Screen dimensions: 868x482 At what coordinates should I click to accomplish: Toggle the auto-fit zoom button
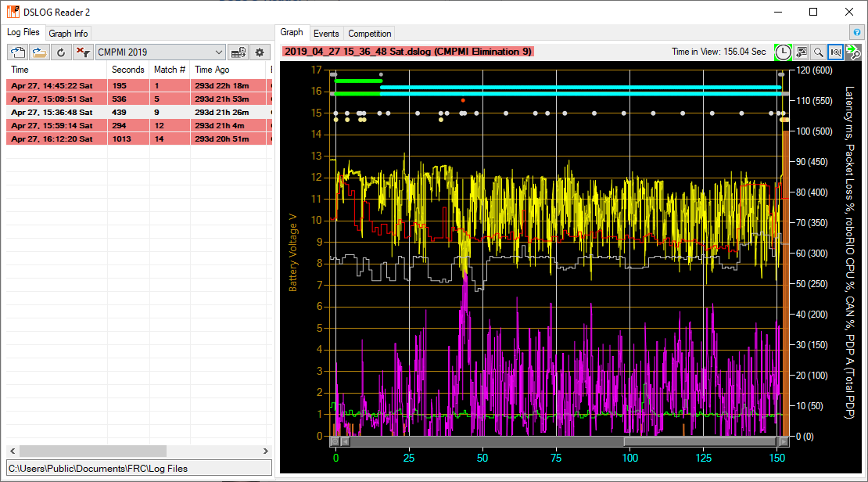835,52
